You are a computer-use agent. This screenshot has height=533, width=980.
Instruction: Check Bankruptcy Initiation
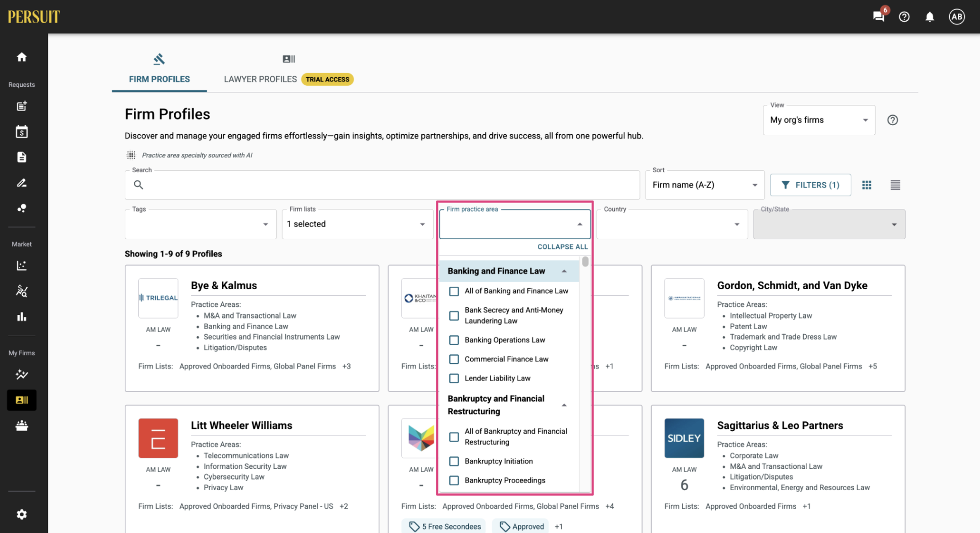[454, 461]
